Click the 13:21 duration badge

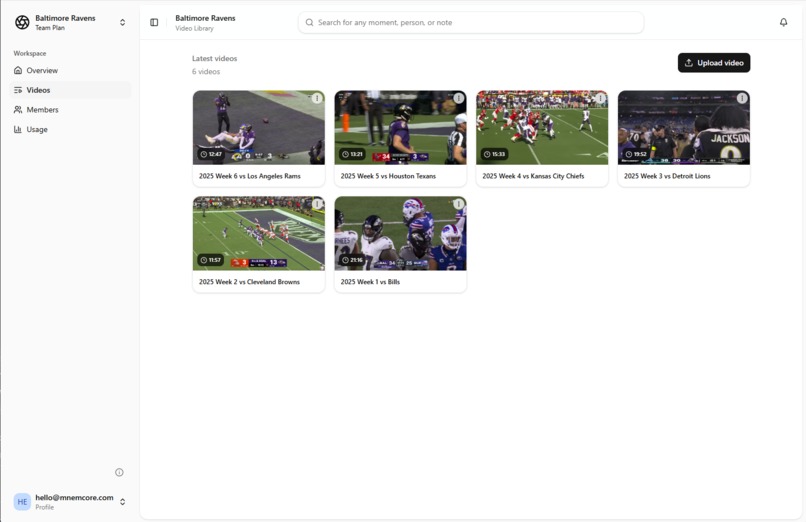pos(353,154)
